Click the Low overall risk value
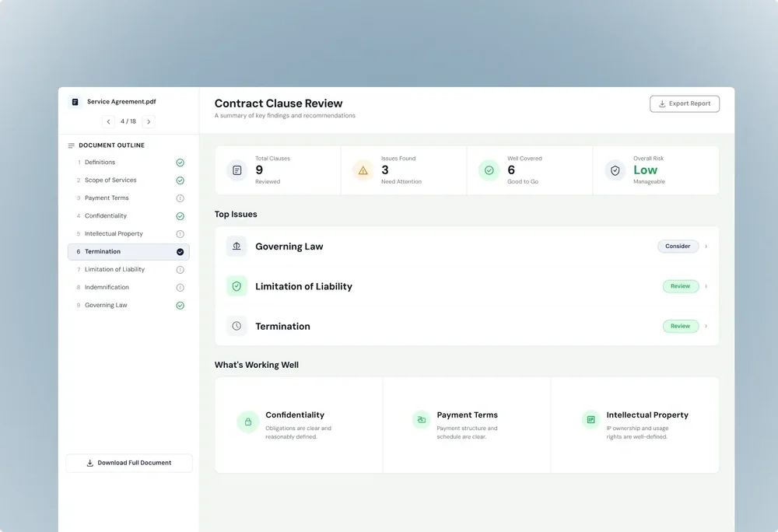Viewport: 778px width, 532px height. click(645, 170)
